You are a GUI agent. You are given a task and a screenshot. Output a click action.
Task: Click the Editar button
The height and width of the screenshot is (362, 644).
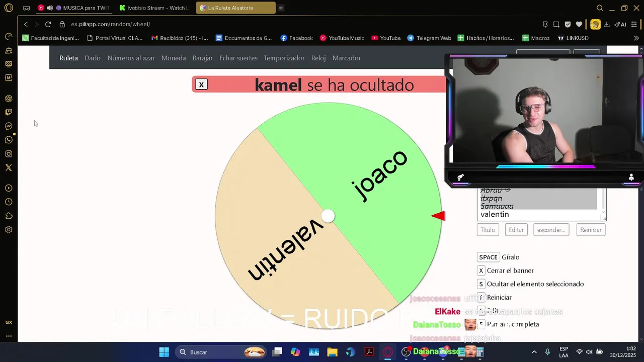point(516,230)
